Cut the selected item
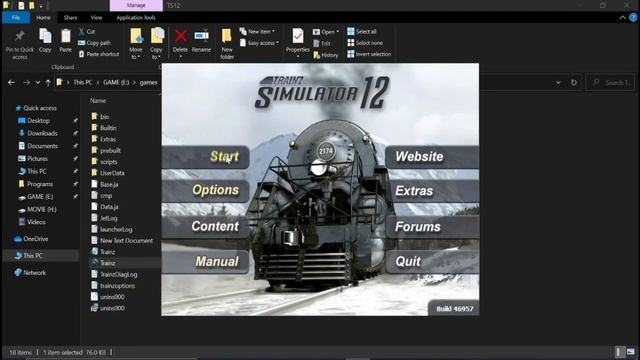Image resolution: width=640 pixels, height=360 pixels. point(87,31)
